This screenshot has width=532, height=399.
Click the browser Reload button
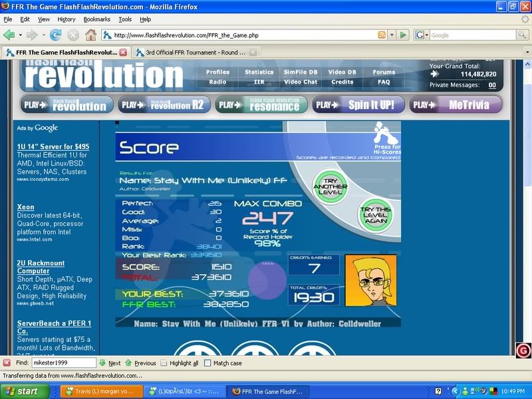pos(56,35)
